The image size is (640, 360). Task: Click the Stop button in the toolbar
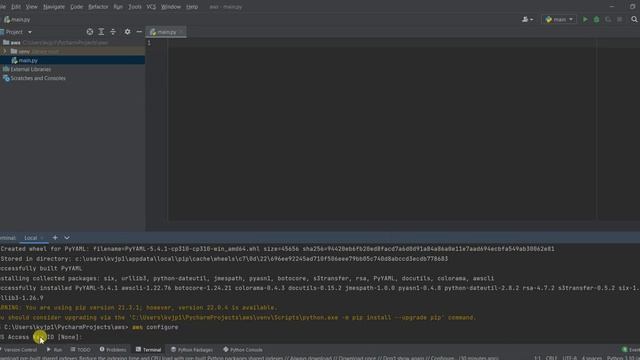click(620, 19)
